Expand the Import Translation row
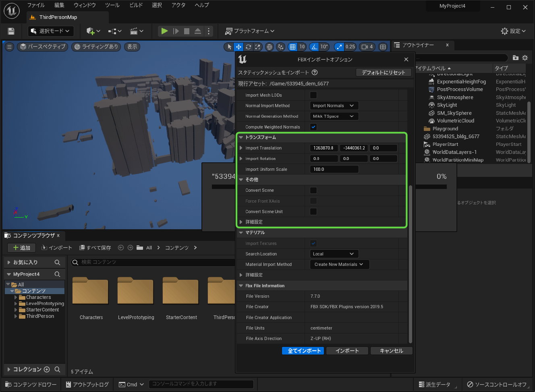The image size is (535, 392). point(241,148)
